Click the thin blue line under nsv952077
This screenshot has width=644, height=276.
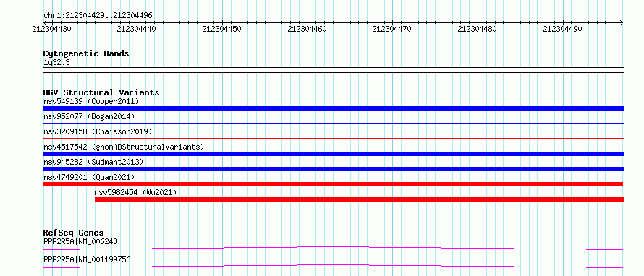click(333, 123)
